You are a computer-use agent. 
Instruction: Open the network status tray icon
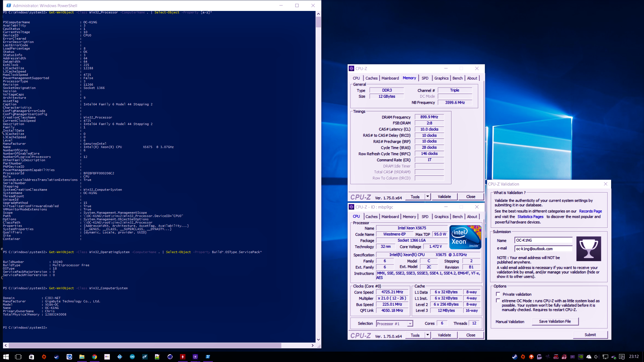pos(605,357)
